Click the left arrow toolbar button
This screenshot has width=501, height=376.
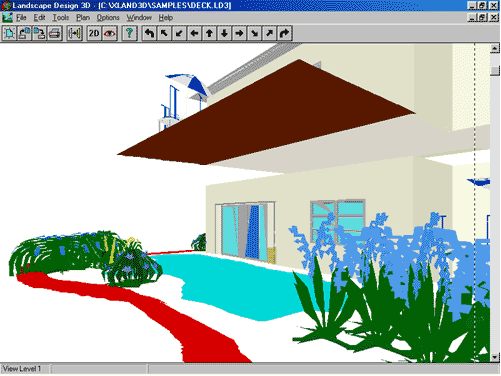[194, 33]
